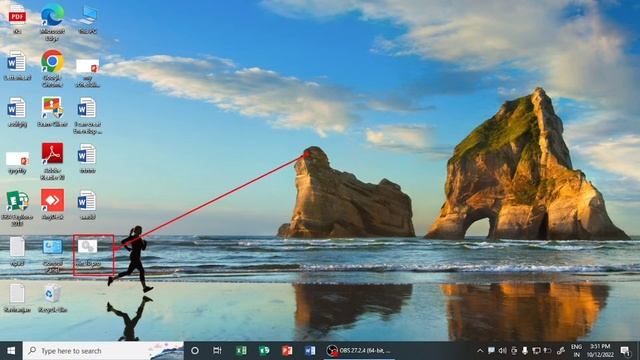Open the clock showing 3:51 PM
This screenshot has height=360, width=640.
(600, 351)
